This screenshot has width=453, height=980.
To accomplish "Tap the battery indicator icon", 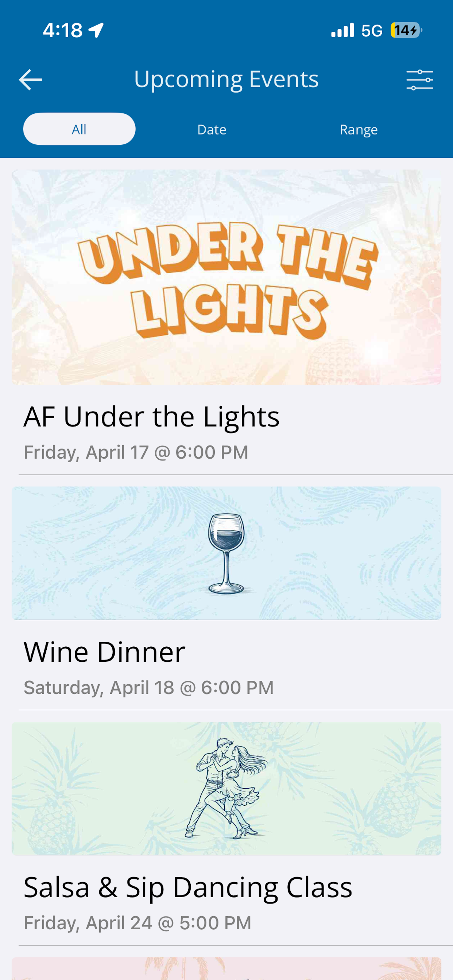I will (x=406, y=30).
